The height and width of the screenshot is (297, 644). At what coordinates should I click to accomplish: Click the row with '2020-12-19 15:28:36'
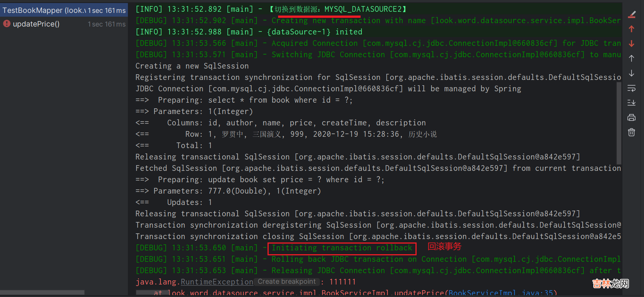tap(286, 134)
